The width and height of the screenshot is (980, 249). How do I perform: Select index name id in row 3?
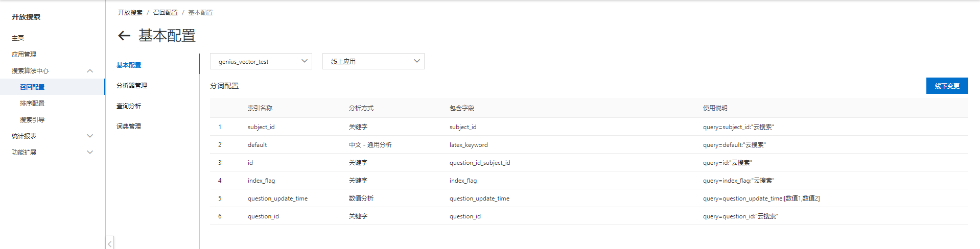tap(250, 162)
